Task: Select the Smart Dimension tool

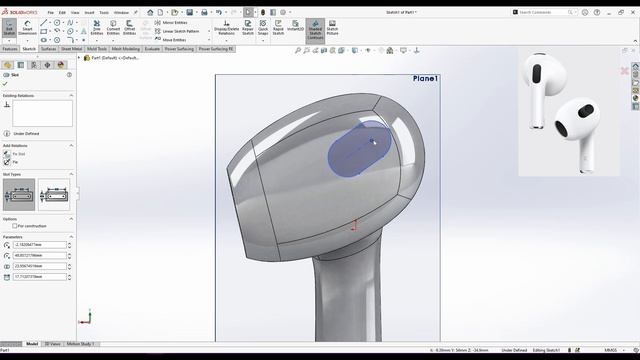Action: pos(27,28)
